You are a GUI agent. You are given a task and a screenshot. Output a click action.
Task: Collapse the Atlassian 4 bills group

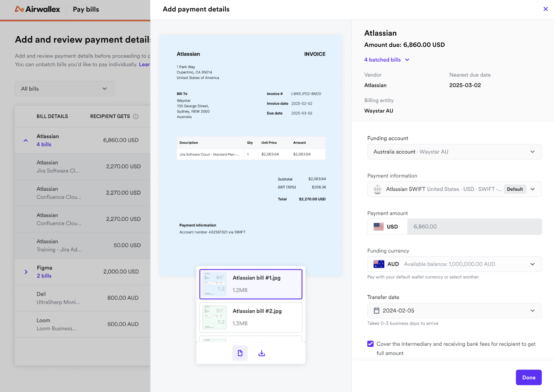pos(26,140)
